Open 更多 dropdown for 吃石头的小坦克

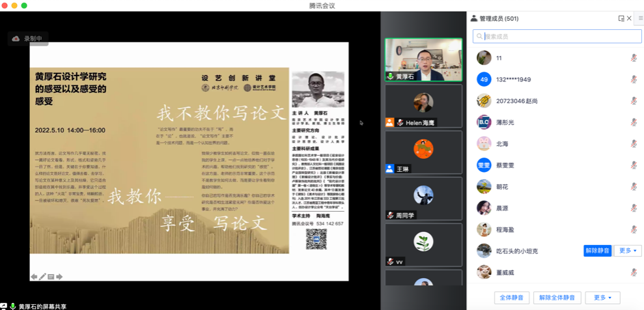click(x=628, y=251)
